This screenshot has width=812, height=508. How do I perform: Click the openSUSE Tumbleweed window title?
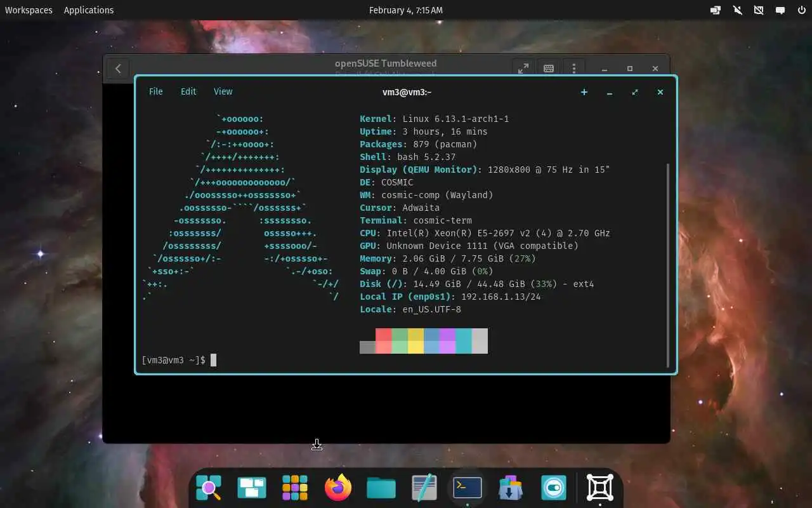(386, 63)
